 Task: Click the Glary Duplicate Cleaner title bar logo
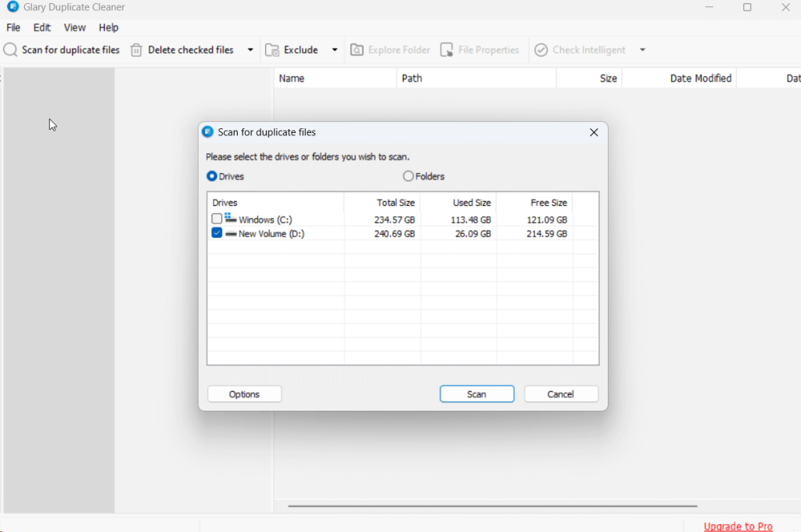pyautogui.click(x=13, y=7)
